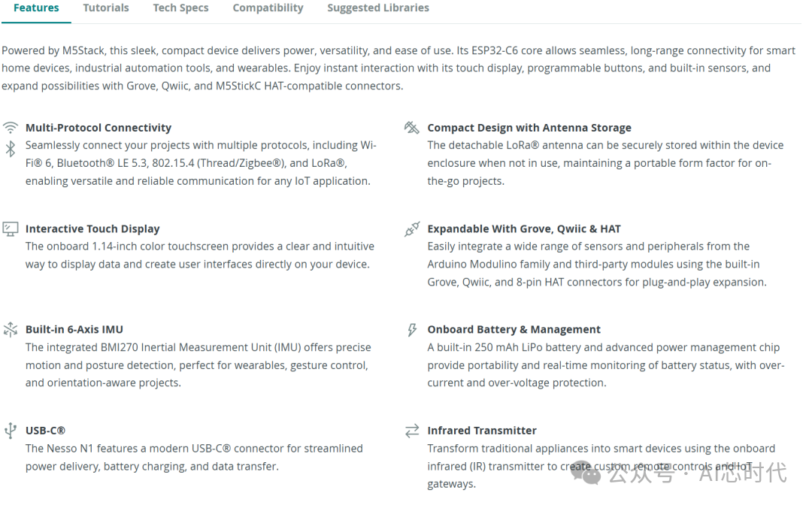Click the lightning bolt icon beside Onboard Battery
812x505 pixels.
[412, 330]
